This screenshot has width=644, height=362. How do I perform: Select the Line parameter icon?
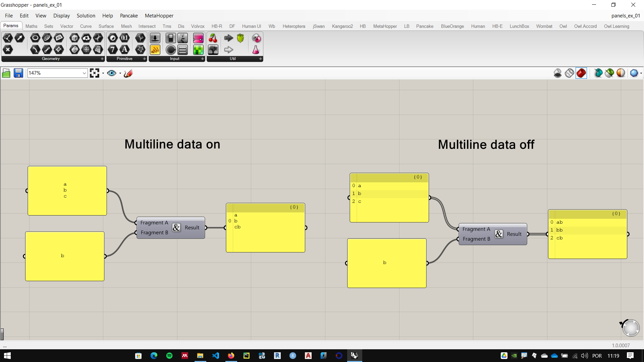47,50
